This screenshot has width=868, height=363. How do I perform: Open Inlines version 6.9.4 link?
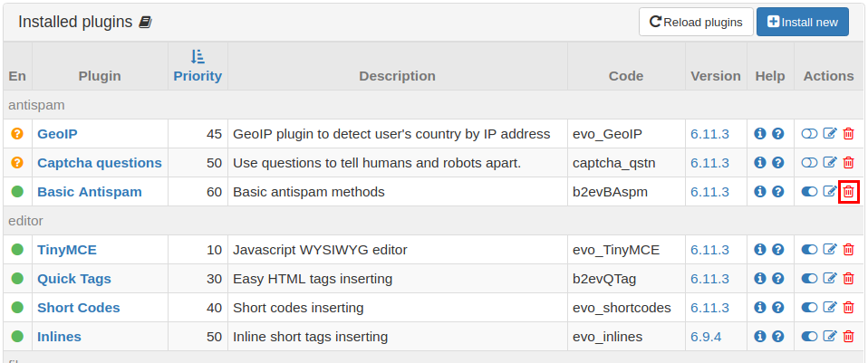[x=706, y=337]
